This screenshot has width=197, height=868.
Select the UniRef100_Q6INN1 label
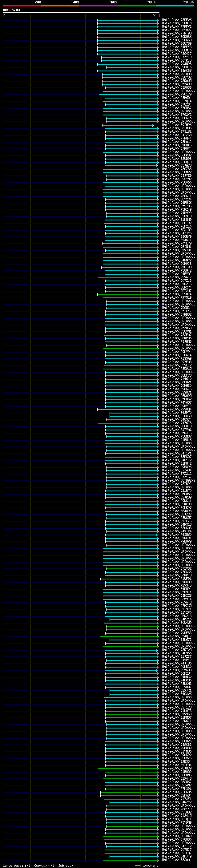pos(176,247)
